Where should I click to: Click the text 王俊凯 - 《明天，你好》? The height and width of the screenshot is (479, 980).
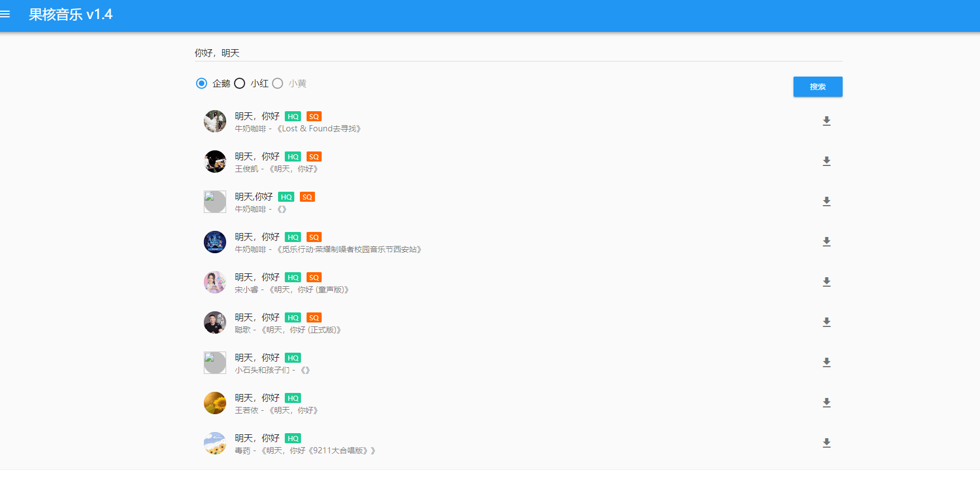pyautogui.click(x=276, y=169)
